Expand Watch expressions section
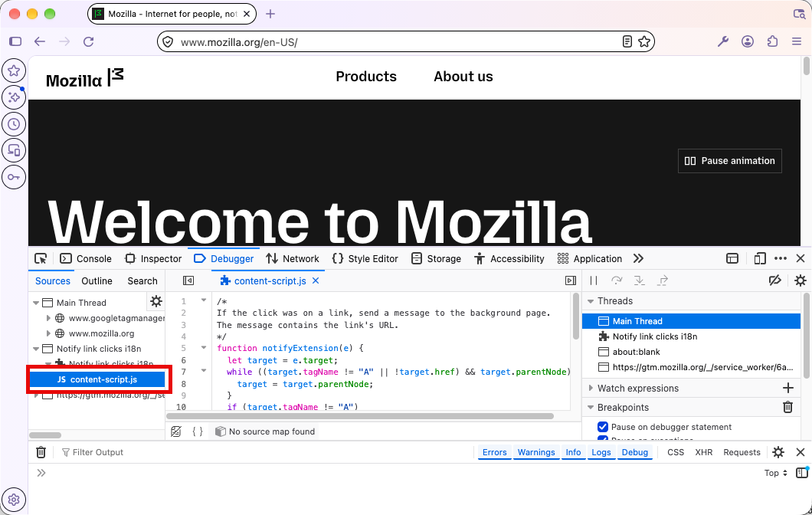The image size is (812, 515). [x=591, y=388]
